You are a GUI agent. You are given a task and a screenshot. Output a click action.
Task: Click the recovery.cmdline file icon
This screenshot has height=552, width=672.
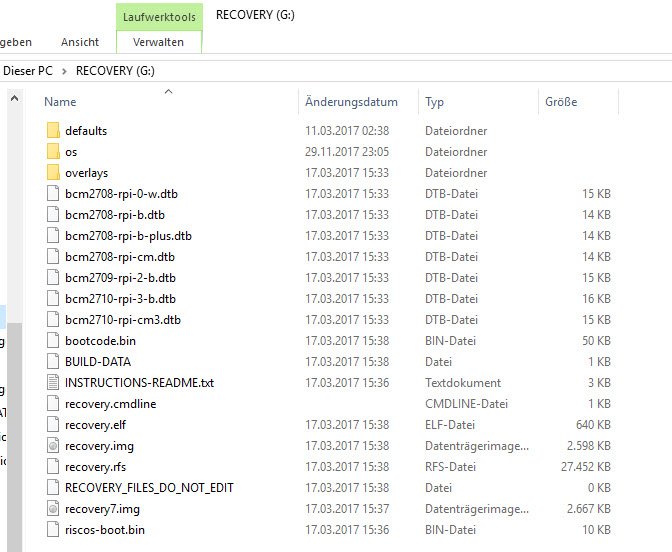coord(53,403)
